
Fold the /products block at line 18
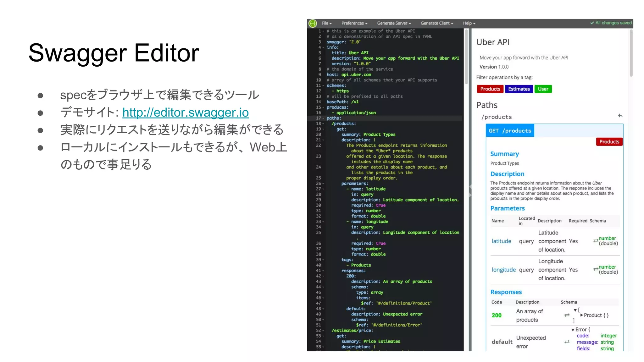point(323,124)
